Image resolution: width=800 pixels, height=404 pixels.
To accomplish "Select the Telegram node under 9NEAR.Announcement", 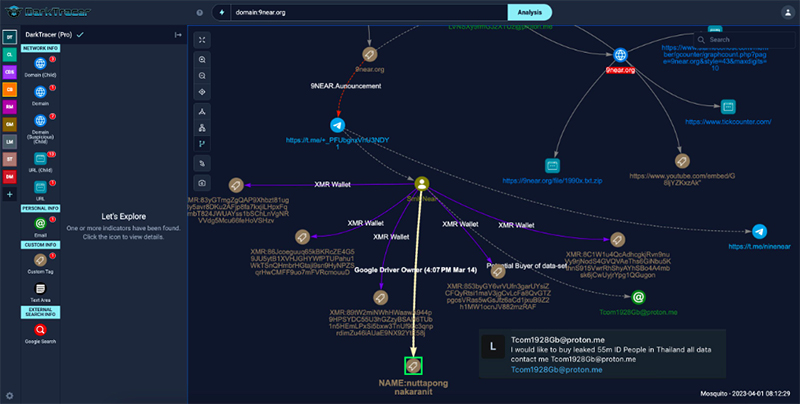I will click(337, 126).
